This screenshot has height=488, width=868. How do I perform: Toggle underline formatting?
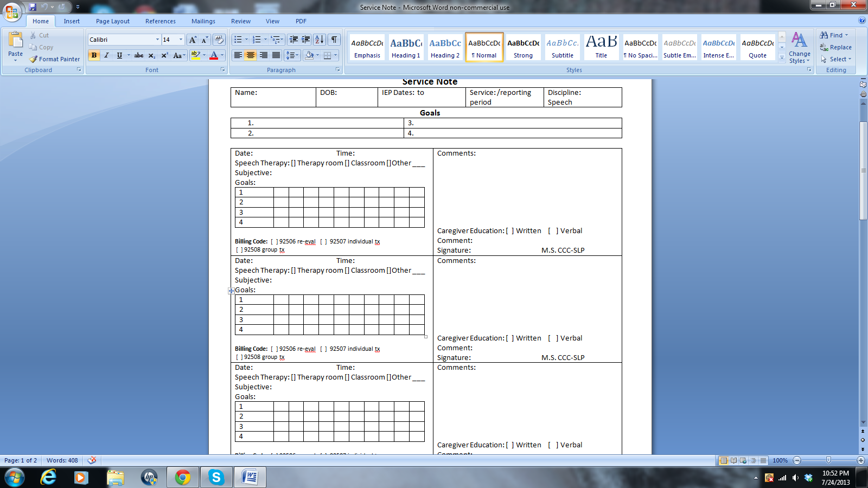119,55
